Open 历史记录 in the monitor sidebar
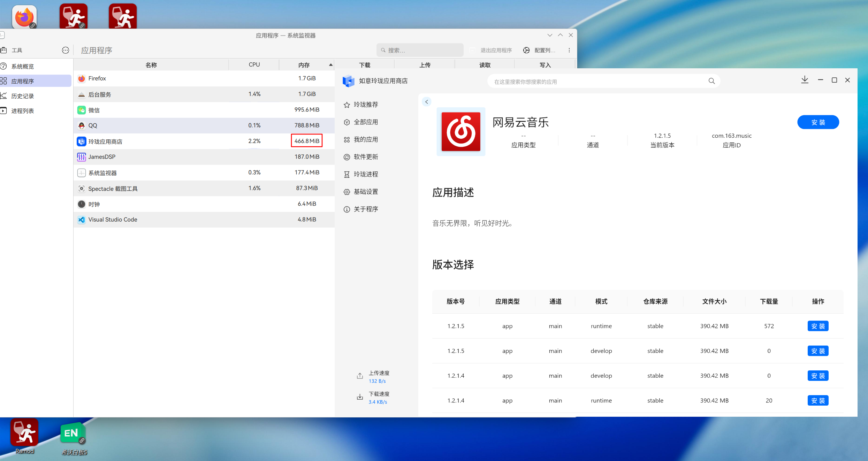Viewport: 868px width, 461px height. [36, 96]
